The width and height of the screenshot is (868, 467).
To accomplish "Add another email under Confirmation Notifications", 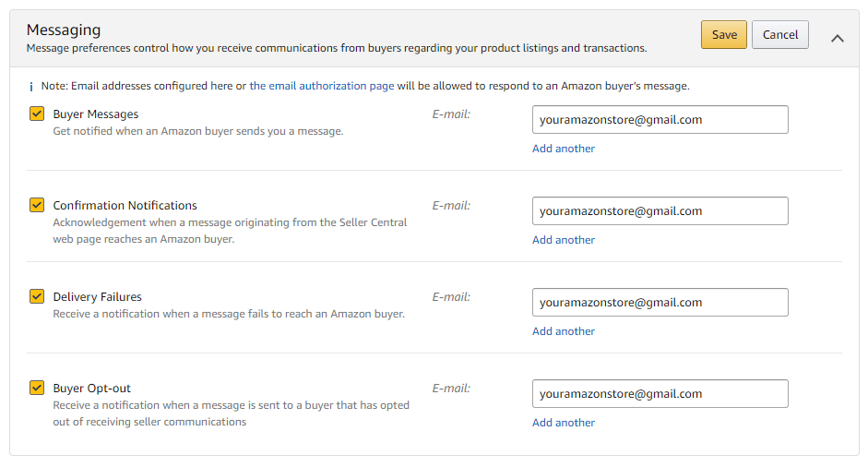I will click(x=564, y=240).
